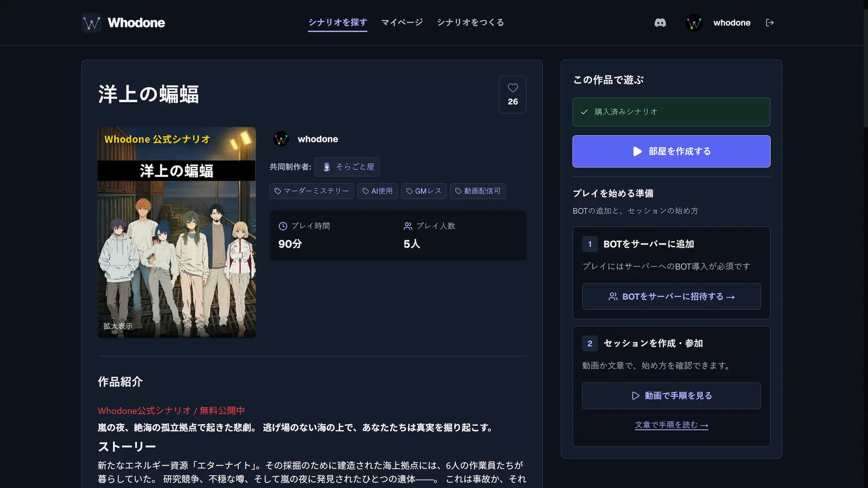
Task: Click the whodone author name
Action: (318, 139)
